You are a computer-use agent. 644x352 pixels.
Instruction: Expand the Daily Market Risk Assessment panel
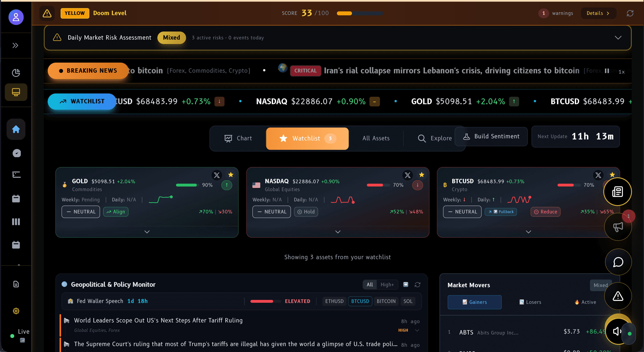click(x=618, y=37)
